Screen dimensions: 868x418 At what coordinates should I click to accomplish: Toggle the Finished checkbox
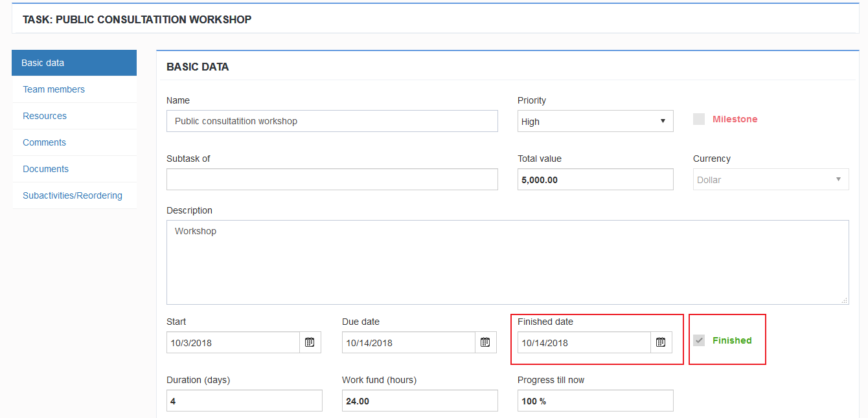click(699, 340)
